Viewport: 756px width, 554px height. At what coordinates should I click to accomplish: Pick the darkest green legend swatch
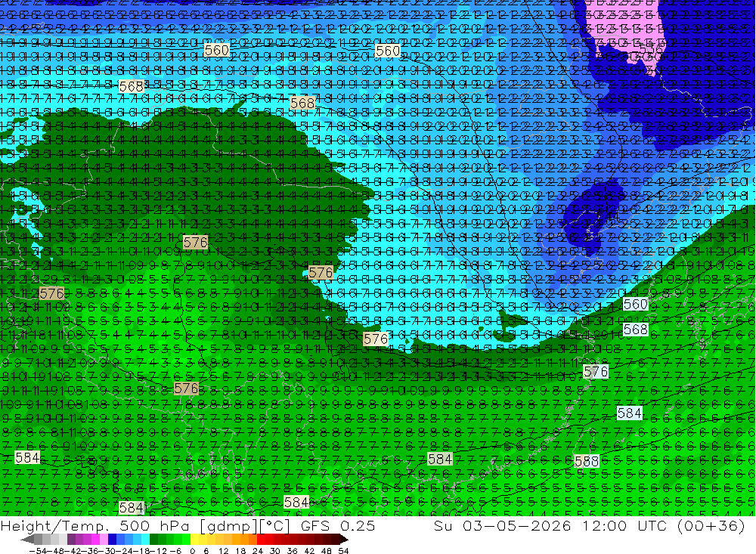click(x=153, y=540)
